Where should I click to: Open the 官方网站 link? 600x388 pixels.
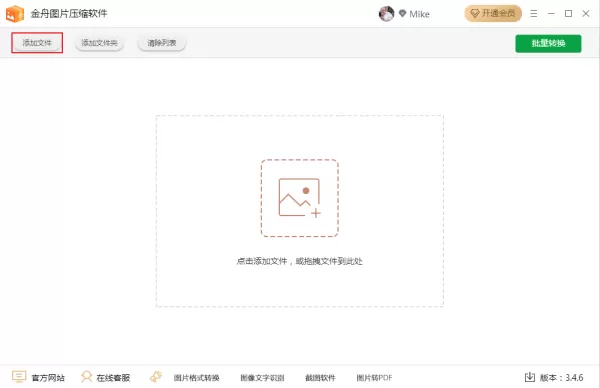(48, 378)
